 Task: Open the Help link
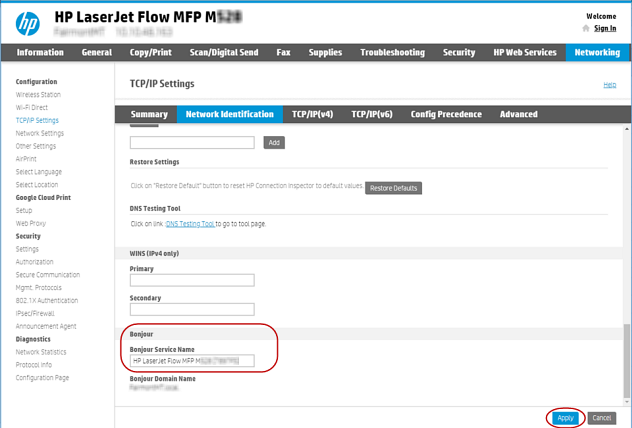(609, 85)
